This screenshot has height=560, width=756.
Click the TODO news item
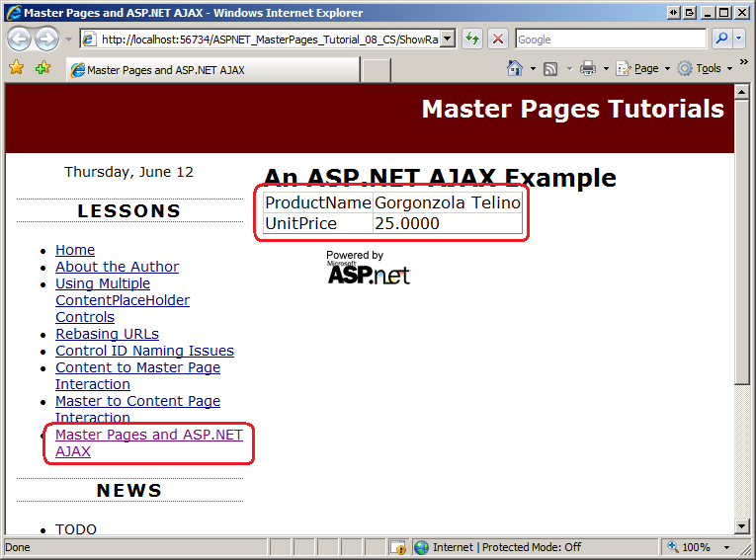(x=76, y=528)
